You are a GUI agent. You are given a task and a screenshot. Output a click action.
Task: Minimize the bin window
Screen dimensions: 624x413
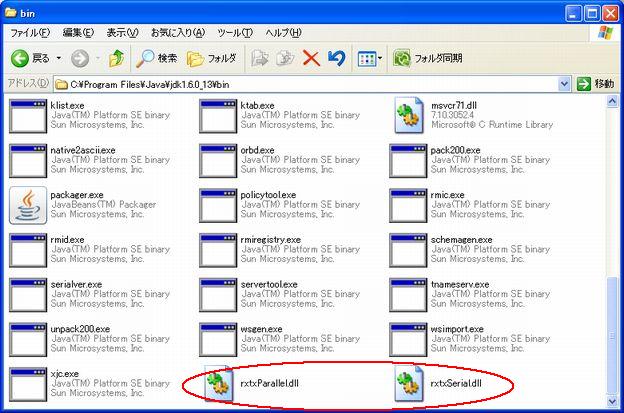coord(573,14)
